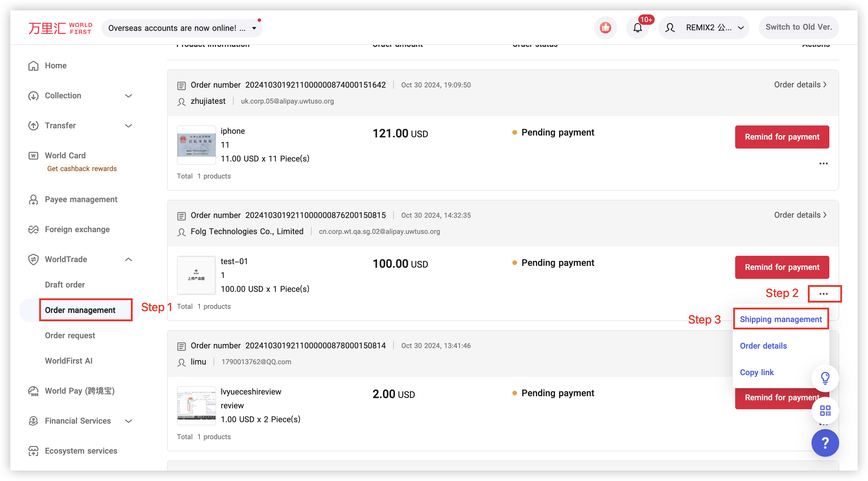
Task: Expand the Financial Services section
Action: click(128, 421)
